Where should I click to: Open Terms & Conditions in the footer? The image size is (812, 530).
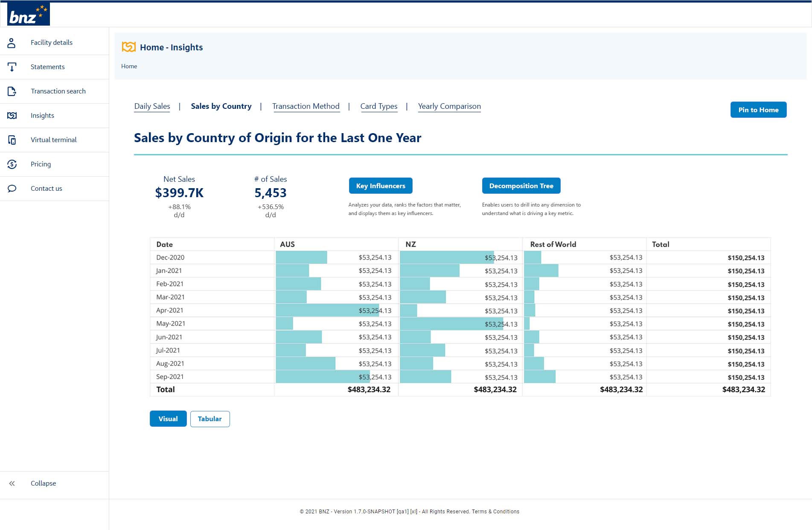coord(495,511)
